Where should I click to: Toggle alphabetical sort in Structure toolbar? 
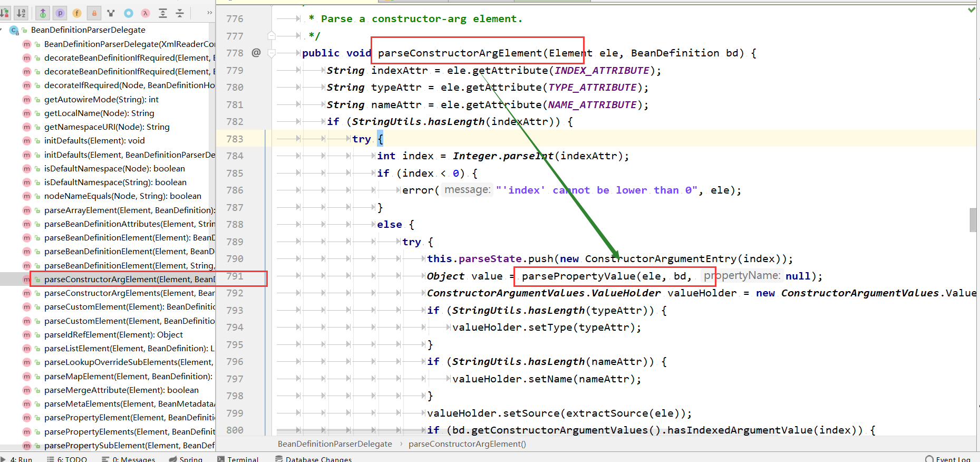click(x=21, y=13)
